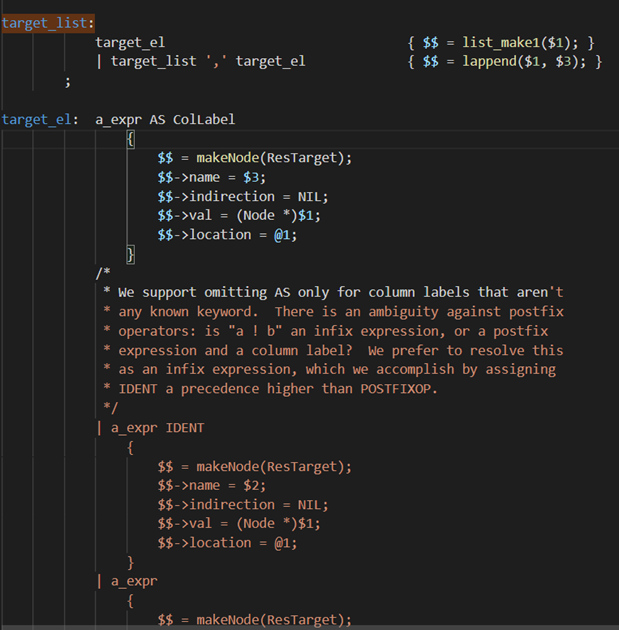Viewport: 619px width, 630px height.
Task: Click comment line "We support omitting AS only"
Action: click(x=333, y=292)
